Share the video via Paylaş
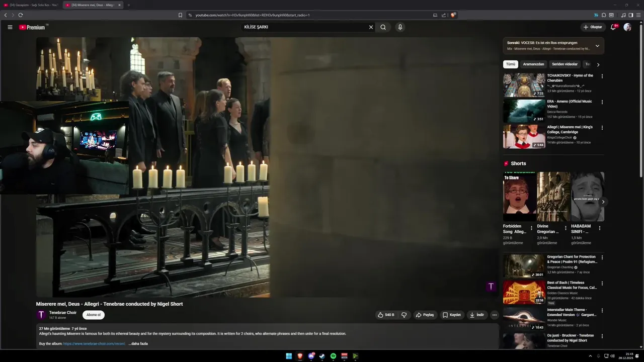644x362 pixels. [425, 315]
